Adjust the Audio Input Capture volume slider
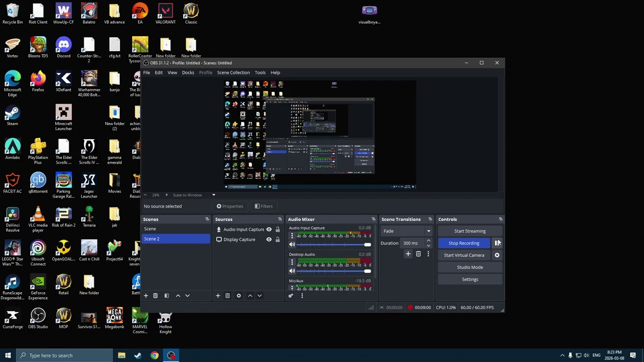644x362 pixels. click(334, 245)
